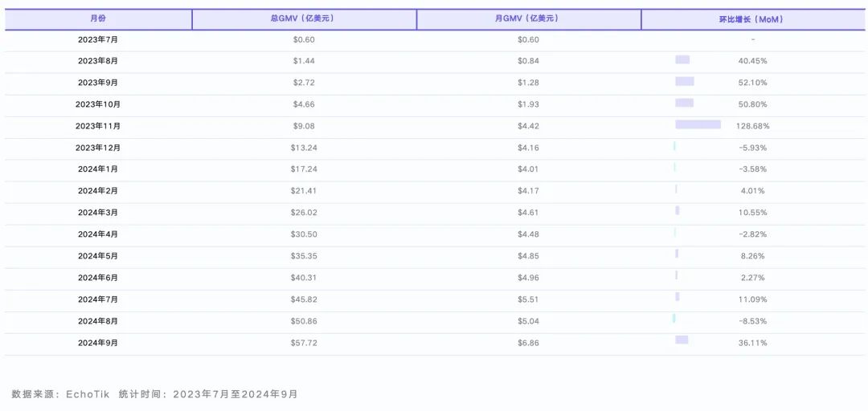868x411 pixels.
Task: Select the 2024年8月 row label
Action: [x=98, y=321]
